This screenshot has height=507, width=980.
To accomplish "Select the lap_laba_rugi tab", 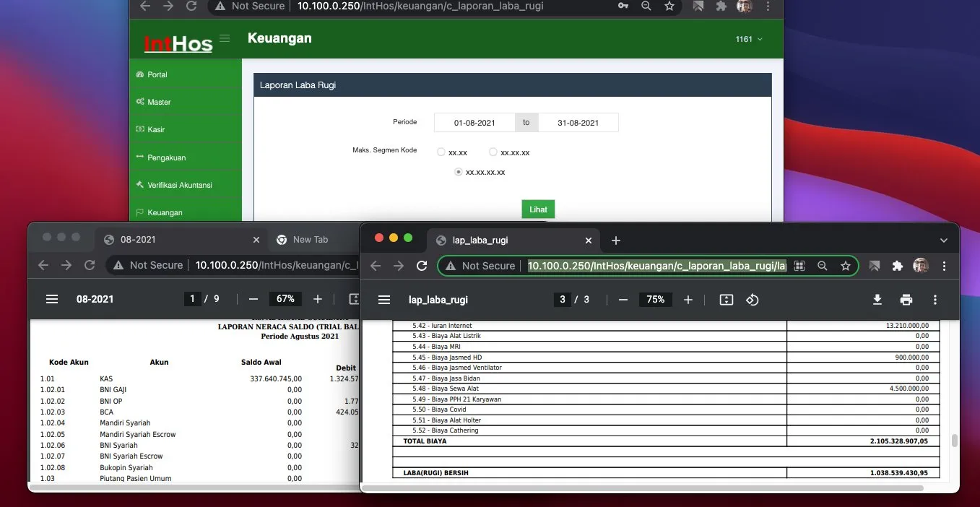I will point(513,240).
